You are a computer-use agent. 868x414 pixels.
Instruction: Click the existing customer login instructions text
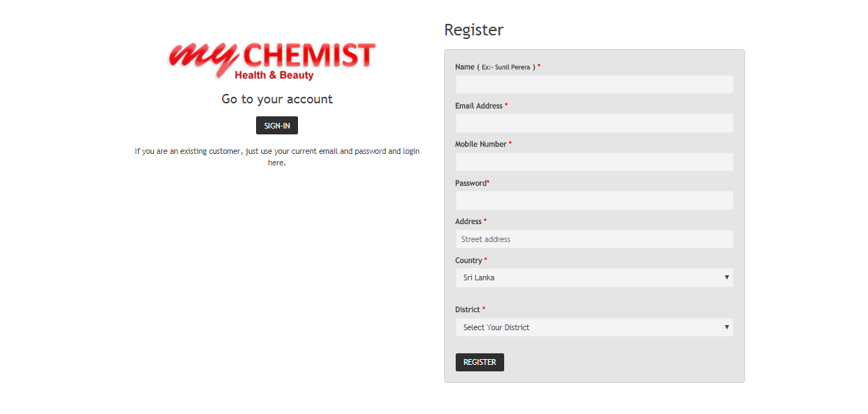click(x=277, y=157)
